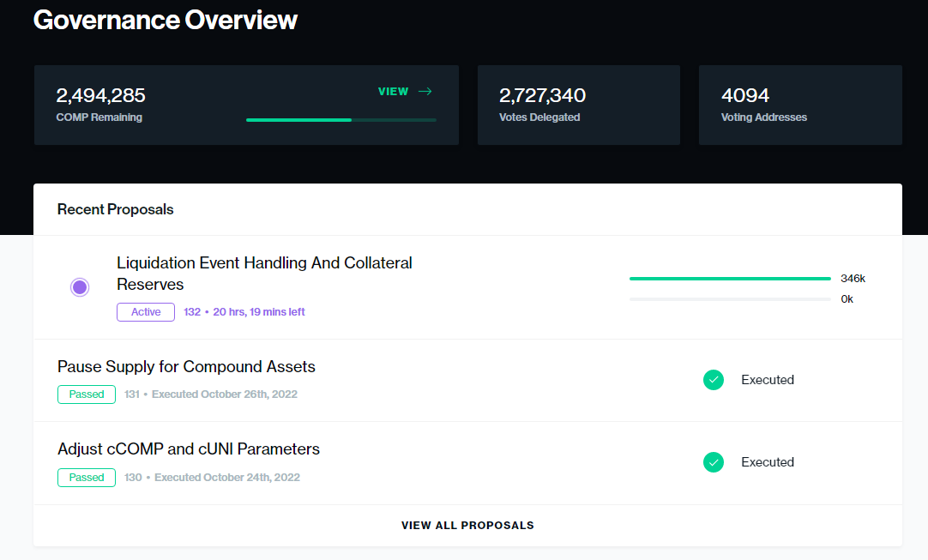Click Executed label for Pause Supply proposal
The height and width of the screenshot is (560, 928).
tap(768, 379)
